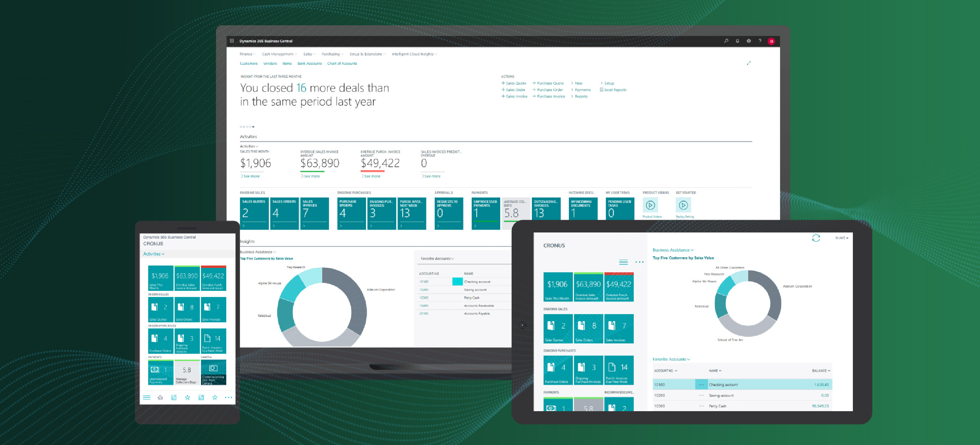Open the app launcher grid on laptop

(232, 41)
